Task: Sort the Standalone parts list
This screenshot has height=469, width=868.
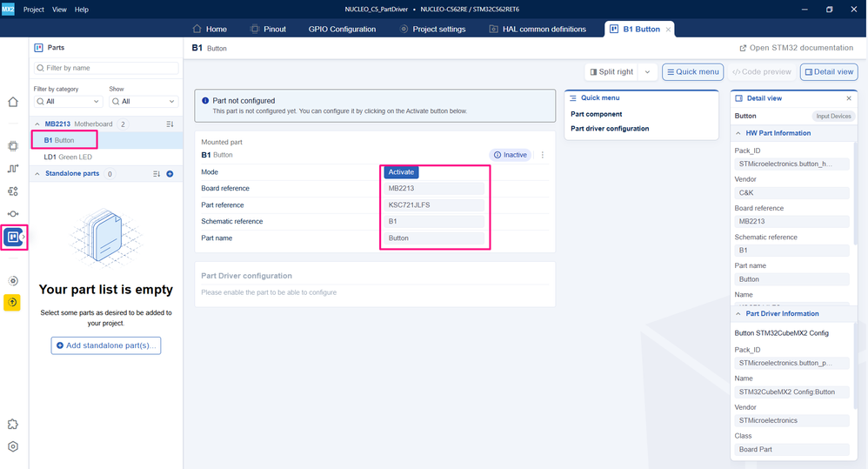Action: coord(156,174)
